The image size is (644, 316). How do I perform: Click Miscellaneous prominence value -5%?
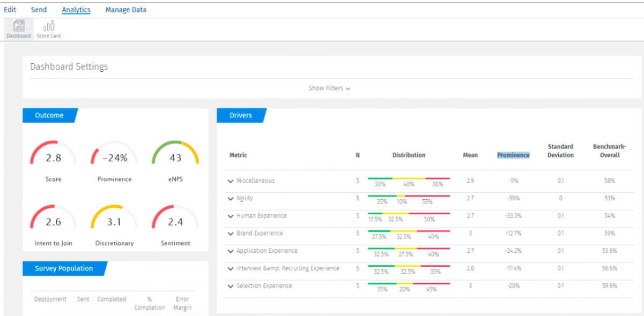[513, 181]
